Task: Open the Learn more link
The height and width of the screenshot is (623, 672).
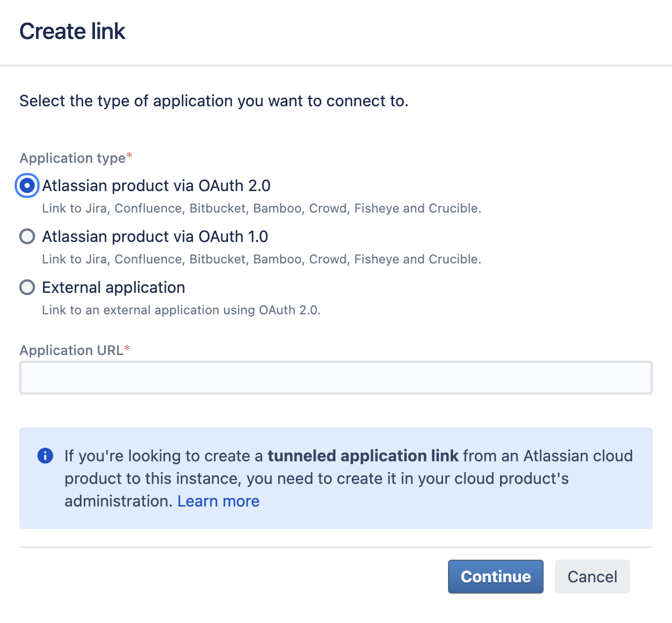Action: click(x=218, y=501)
